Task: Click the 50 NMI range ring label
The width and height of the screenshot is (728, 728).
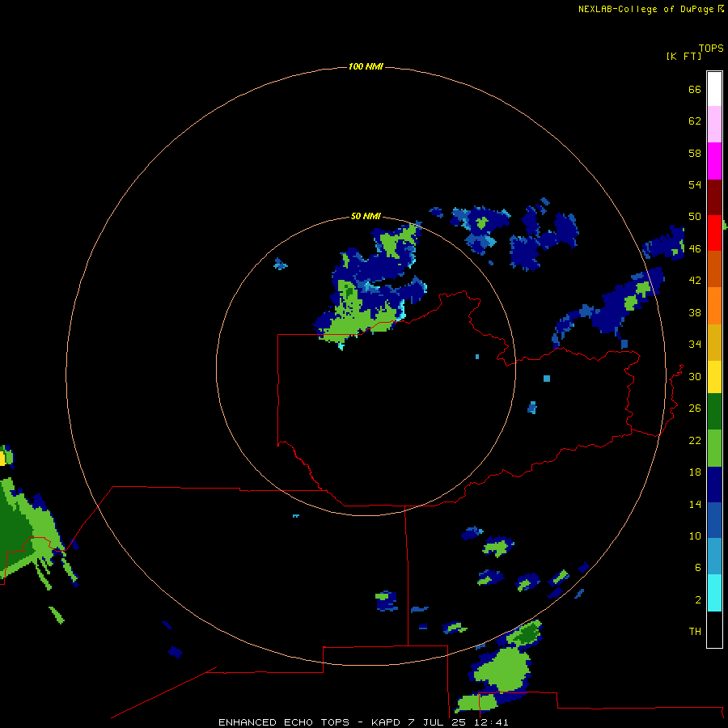Action: click(x=366, y=216)
